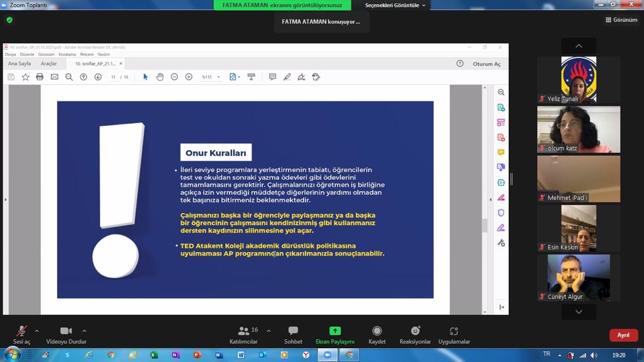This screenshot has width=644, height=362.
Task: Open Sohbet chat panel in Zoom
Action: coord(293,335)
